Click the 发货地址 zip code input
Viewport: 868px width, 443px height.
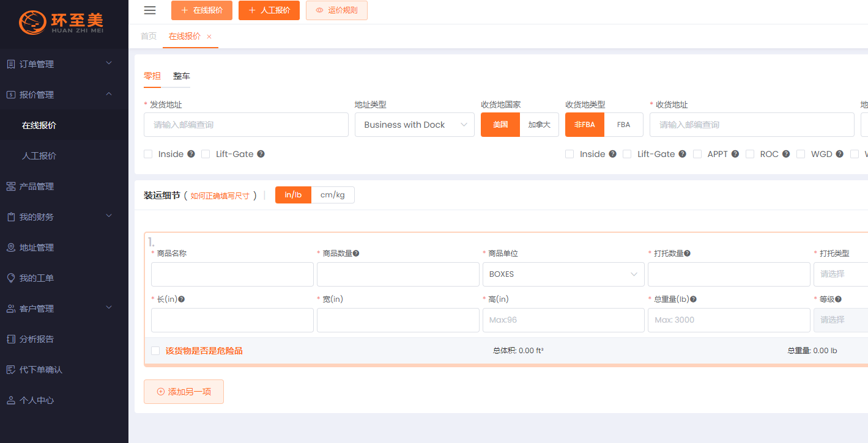(x=246, y=125)
